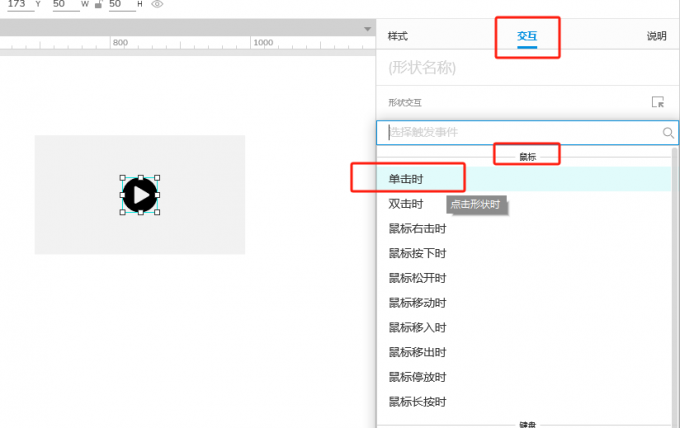Choose the 鼠标按下时 trigger

pyautogui.click(x=524, y=253)
